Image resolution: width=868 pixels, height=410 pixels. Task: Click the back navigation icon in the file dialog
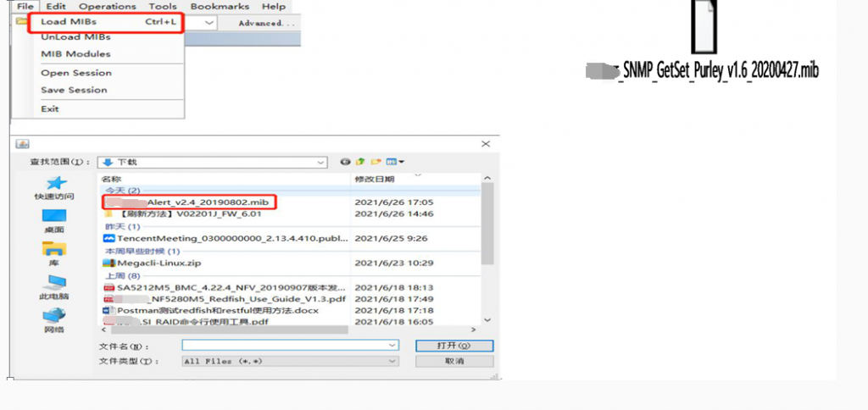click(x=345, y=162)
